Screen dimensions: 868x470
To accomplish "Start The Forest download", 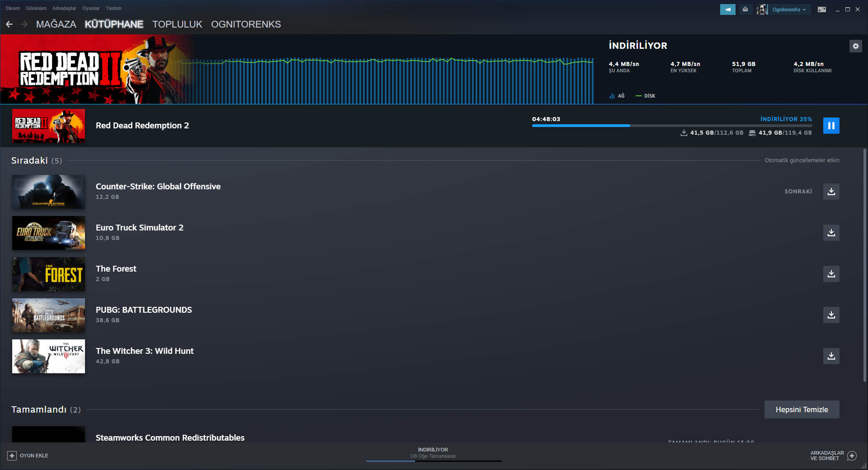I will (831, 274).
